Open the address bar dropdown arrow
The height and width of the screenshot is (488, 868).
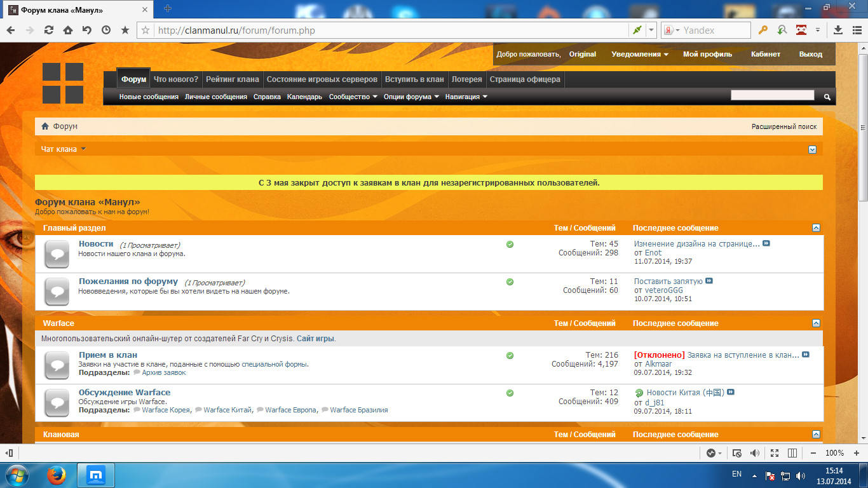651,30
